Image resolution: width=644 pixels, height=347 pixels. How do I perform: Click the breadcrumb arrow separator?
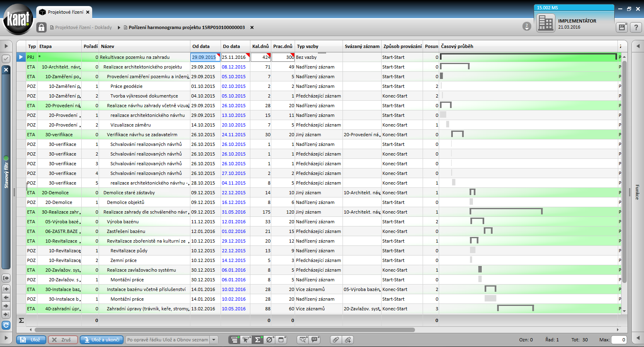(119, 27)
